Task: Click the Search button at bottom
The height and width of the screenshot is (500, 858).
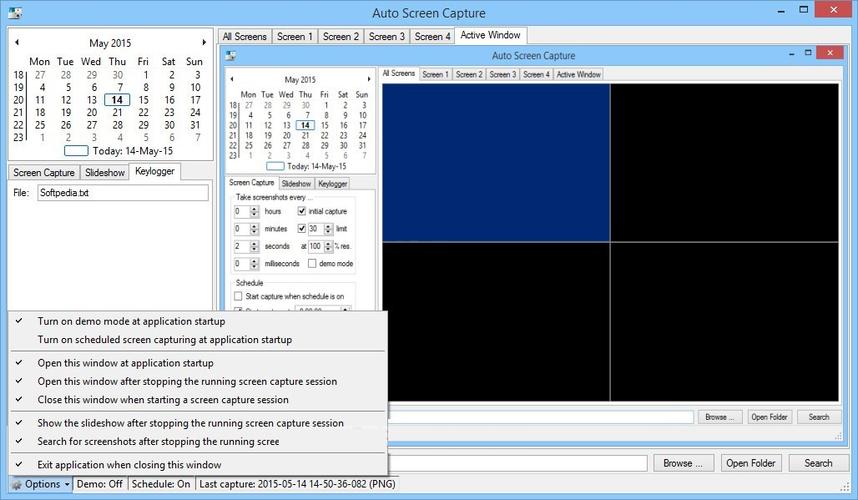Action: [818, 463]
